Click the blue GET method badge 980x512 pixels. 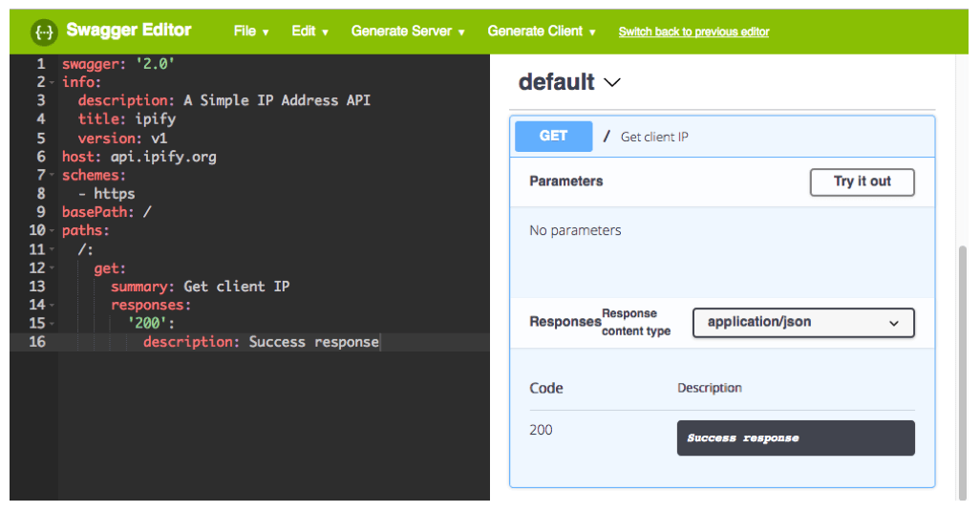(553, 137)
